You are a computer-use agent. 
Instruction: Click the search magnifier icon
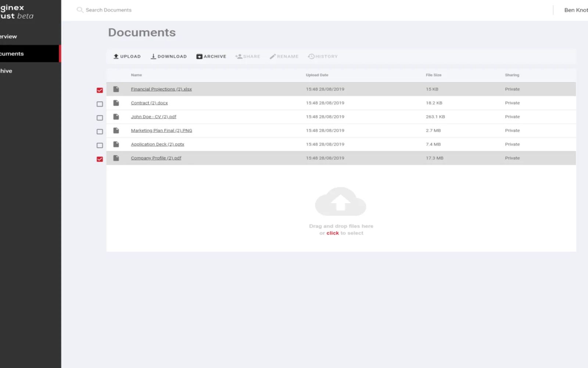[x=80, y=10]
